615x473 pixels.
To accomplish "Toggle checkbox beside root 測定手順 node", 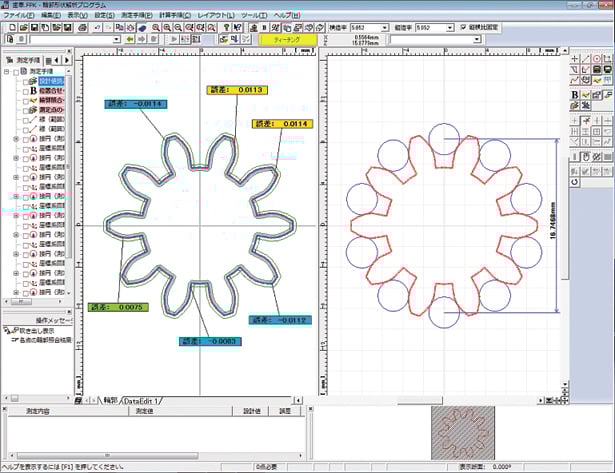I will click(18, 72).
